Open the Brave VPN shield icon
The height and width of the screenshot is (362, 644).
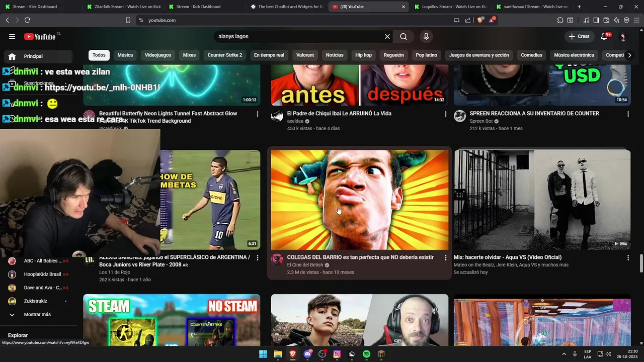coord(626,20)
